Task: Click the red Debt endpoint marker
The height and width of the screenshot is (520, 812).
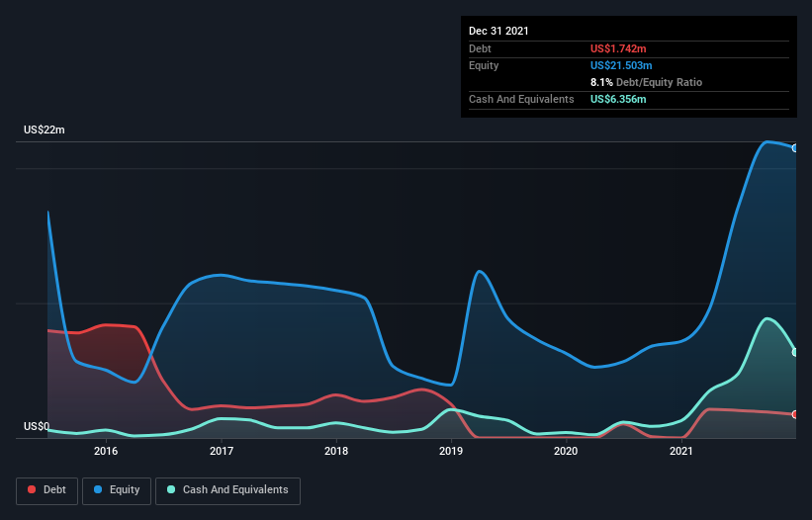Action: 795,414
